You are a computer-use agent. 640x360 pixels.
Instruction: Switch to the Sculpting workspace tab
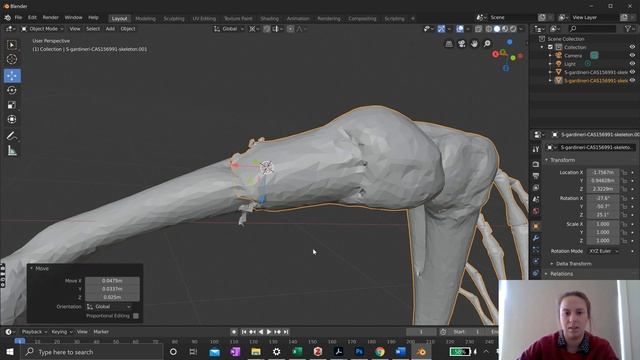pyautogui.click(x=174, y=19)
